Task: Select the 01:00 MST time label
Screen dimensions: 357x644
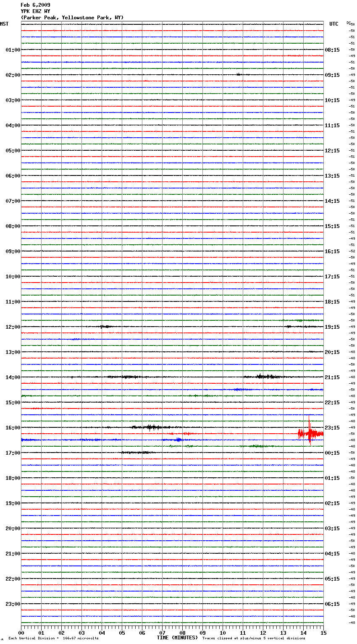Action: coord(13,50)
